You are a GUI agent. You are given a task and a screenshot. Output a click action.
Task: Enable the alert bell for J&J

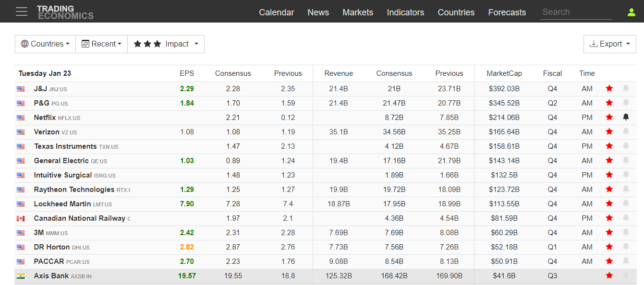point(626,88)
